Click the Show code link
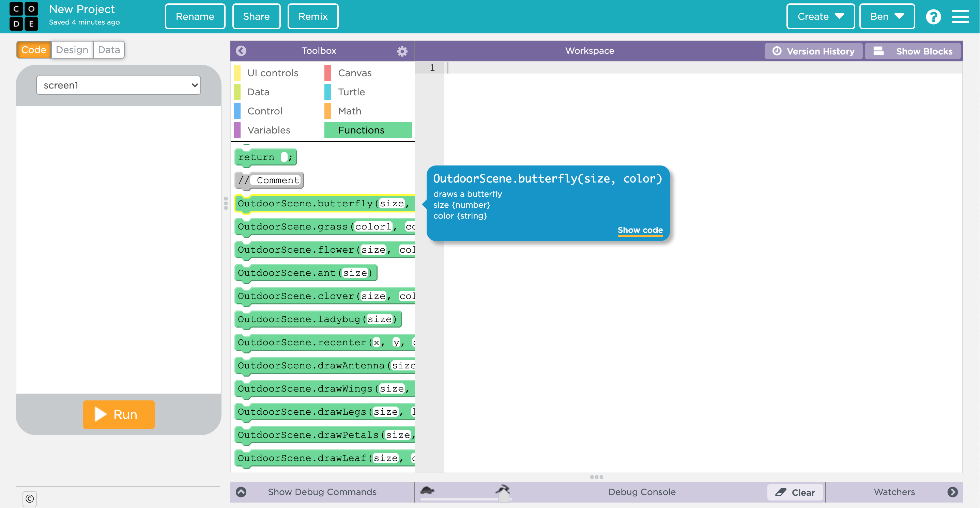 click(640, 230)
